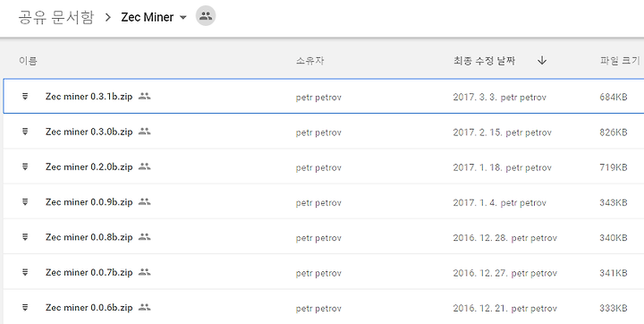Click the shared icon next to Zec miner 0.3.1b.zip
The image size is (644, 324).
pos(144,96)
